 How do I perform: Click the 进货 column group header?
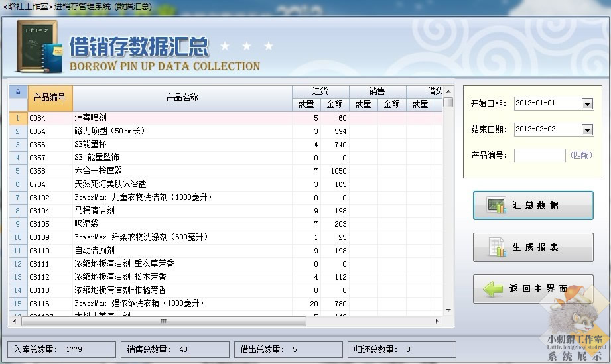click(x=320, y=91)
